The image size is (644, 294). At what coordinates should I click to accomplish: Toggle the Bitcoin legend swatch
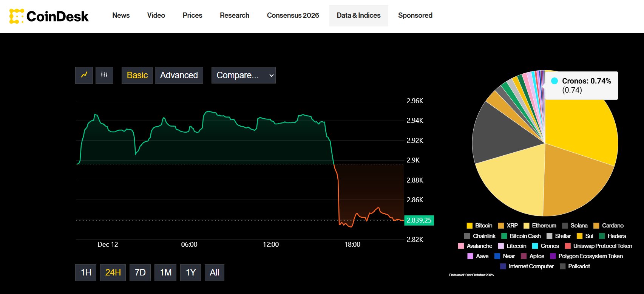(469, 226)
